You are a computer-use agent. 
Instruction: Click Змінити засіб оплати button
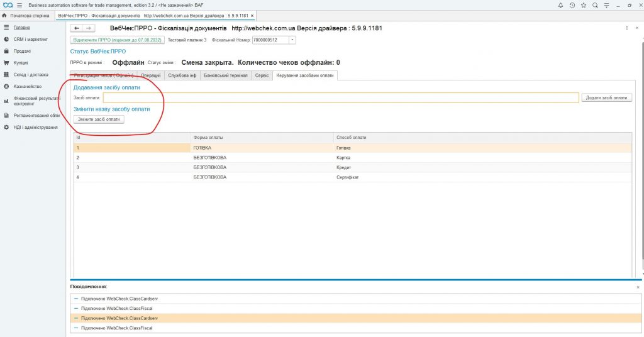point(99,119)
